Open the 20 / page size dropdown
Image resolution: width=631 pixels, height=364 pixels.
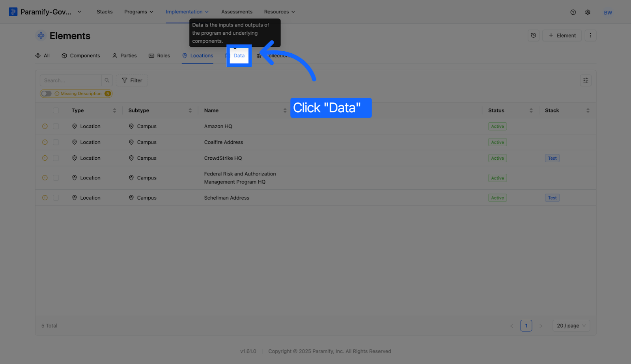pos(571,326)
